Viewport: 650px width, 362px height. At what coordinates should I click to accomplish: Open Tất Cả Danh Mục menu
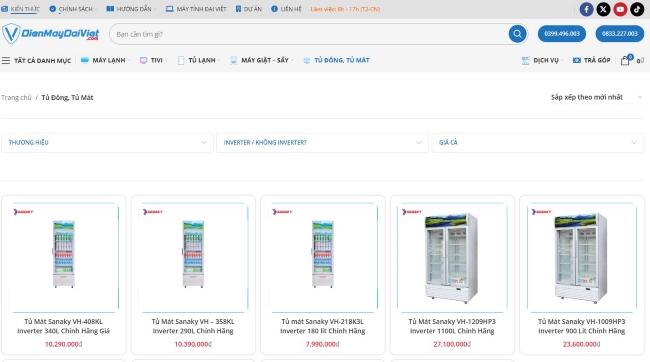[42, 61]
